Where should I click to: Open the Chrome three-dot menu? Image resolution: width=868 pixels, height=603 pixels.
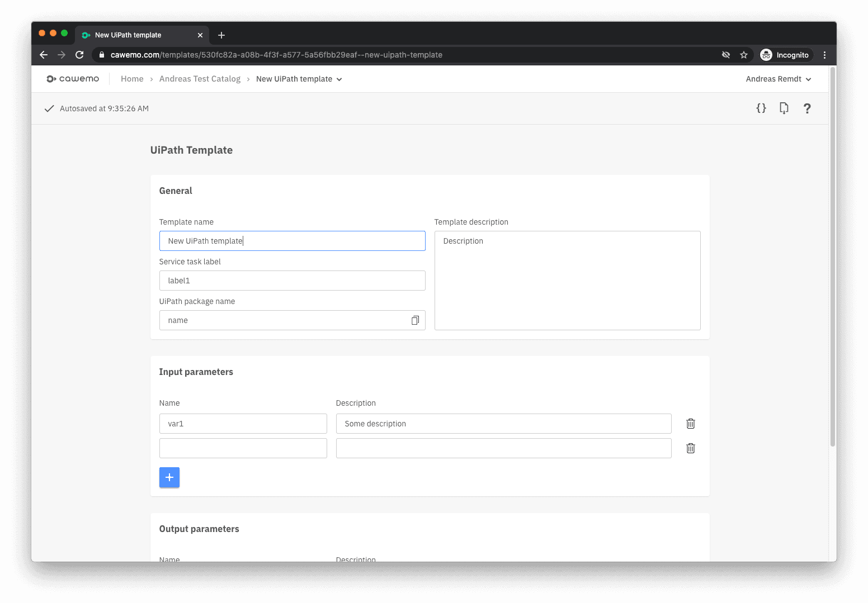824,55
